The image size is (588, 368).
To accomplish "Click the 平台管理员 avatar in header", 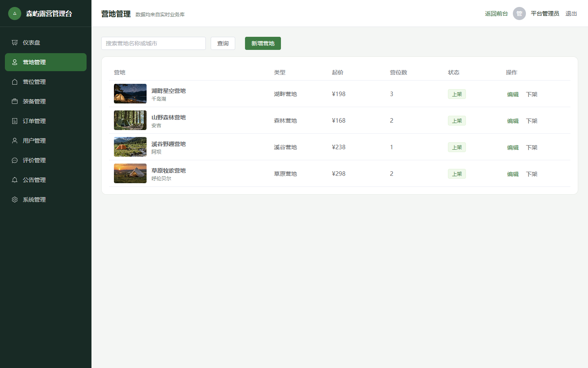I will pos(519,13).
